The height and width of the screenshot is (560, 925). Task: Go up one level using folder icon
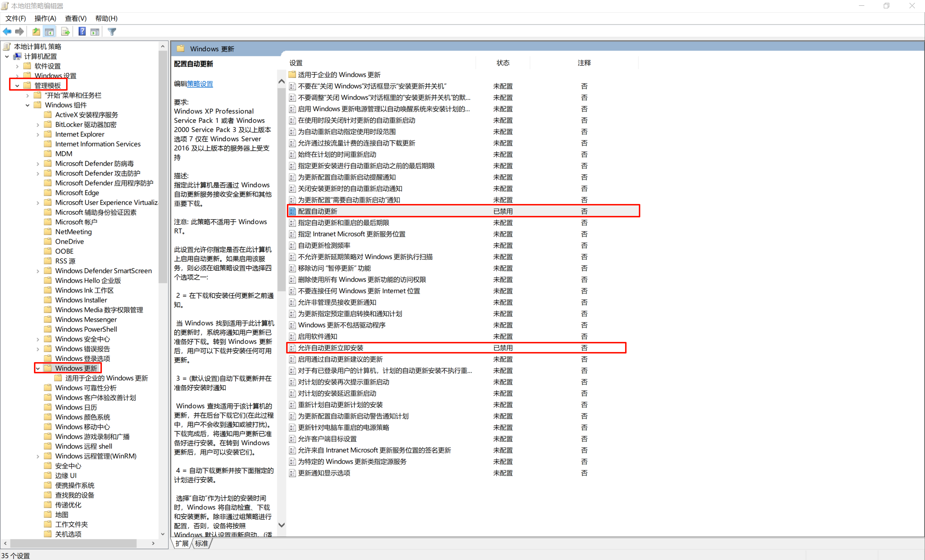(x=36, y=32)
